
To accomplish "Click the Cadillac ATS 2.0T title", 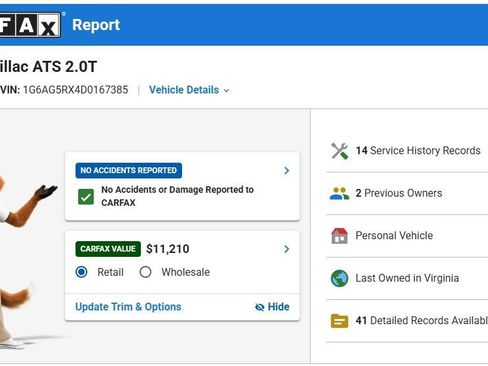I will pyautogui.click(x=48, y=67).
